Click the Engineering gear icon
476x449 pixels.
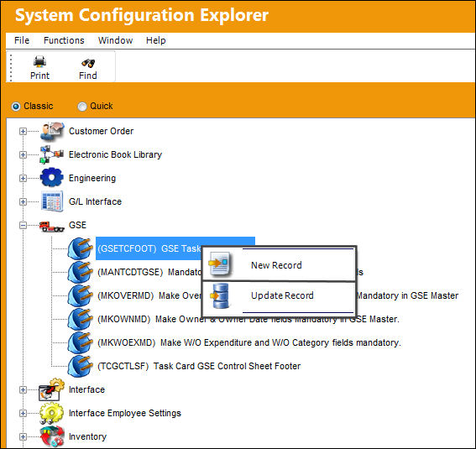coord(51,178)
